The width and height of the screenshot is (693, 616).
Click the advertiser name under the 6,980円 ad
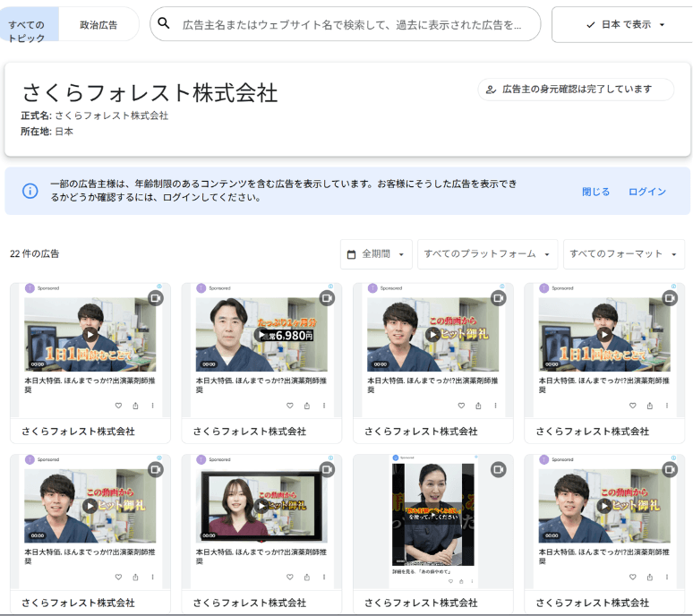[x=250, y=432]
